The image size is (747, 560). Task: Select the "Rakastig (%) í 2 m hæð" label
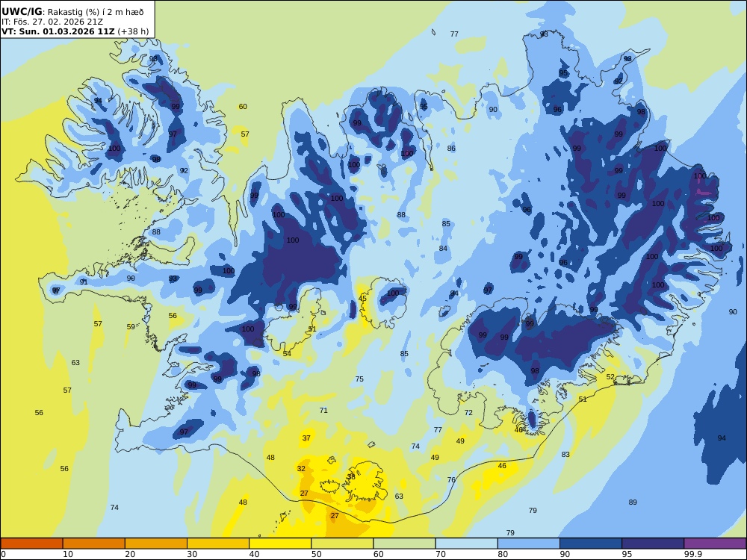96,13
